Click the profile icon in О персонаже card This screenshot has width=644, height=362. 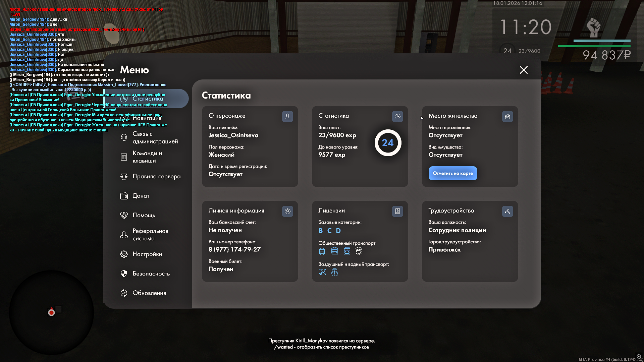point(287,117)
